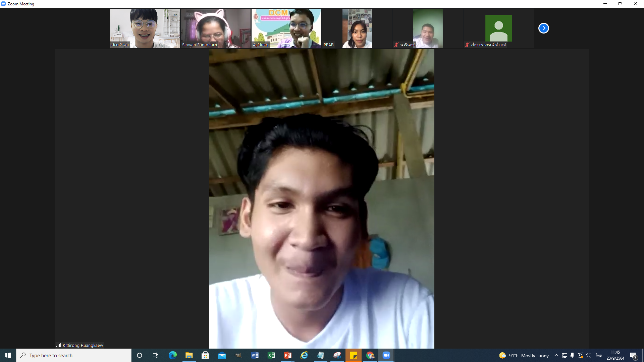Select dcm2 wu participant video thumbnail
Screen dimensions: 644x362
pyautogui.click(x=145, y=28)
